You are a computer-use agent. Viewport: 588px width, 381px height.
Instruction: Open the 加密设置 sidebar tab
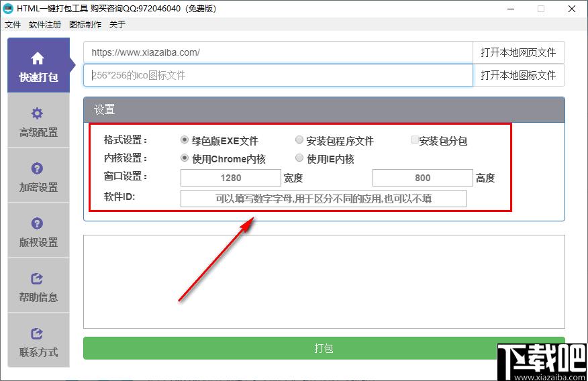[39, 176]
